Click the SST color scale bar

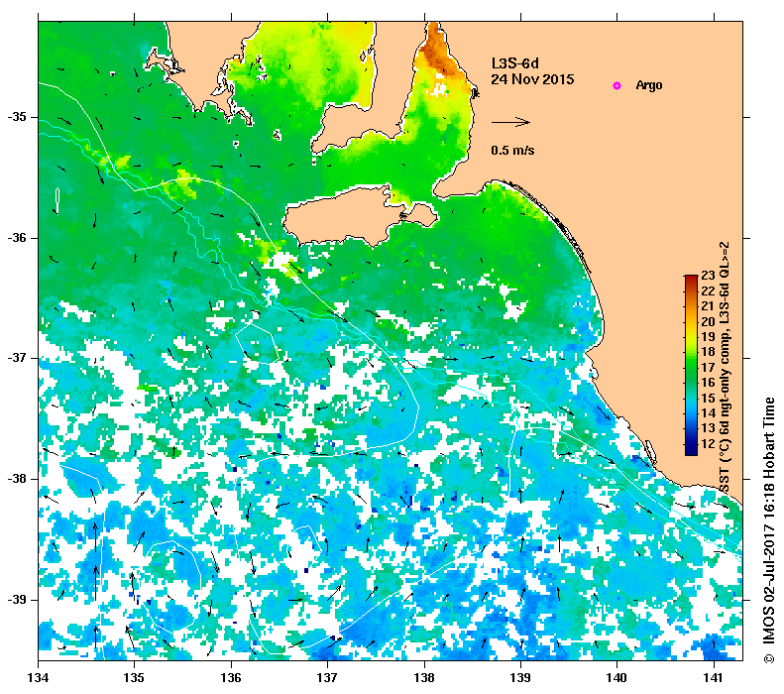pyautogui.click(x=691, y=365)
